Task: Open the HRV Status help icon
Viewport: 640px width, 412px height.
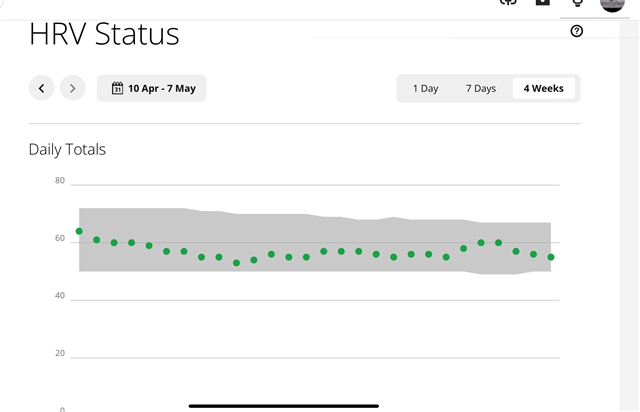Action: point(576,31)
